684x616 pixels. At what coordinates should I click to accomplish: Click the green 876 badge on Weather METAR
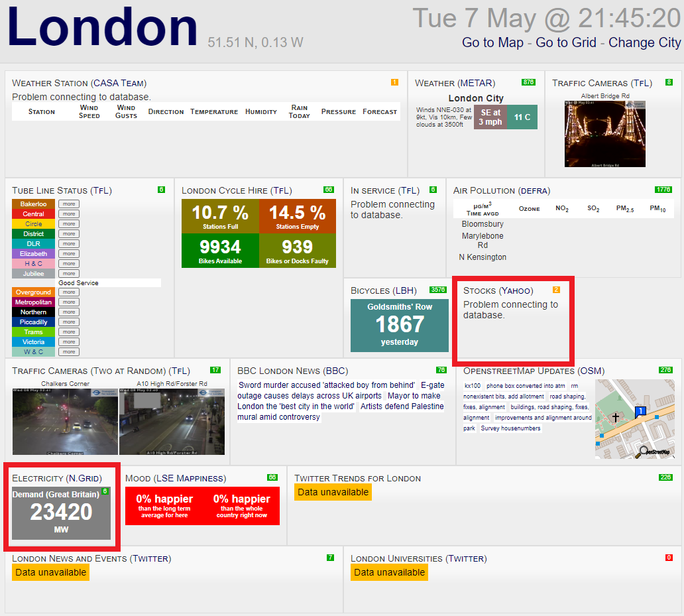[x=528, y=82]
